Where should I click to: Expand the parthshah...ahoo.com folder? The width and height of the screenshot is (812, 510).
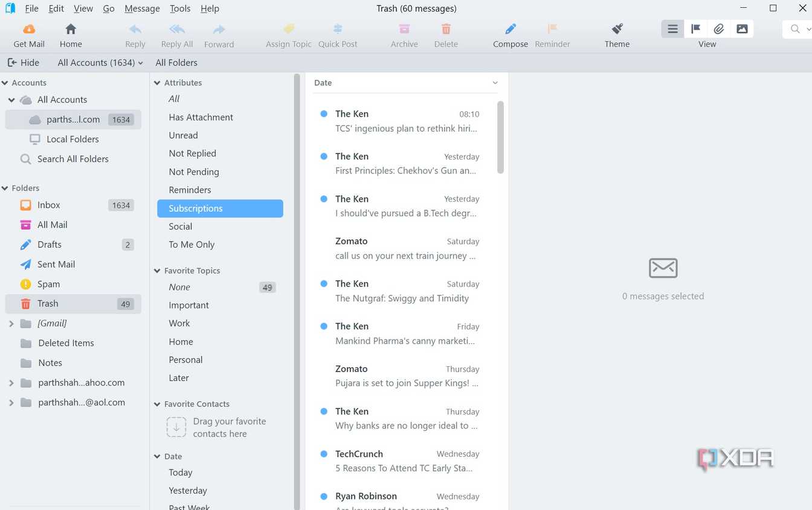11,383
